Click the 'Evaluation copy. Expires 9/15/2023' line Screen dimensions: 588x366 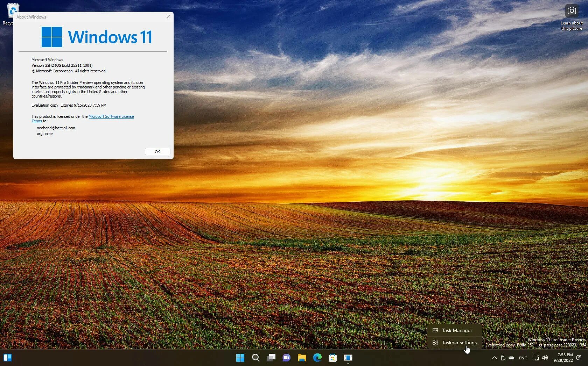click(x=69, y=105)
